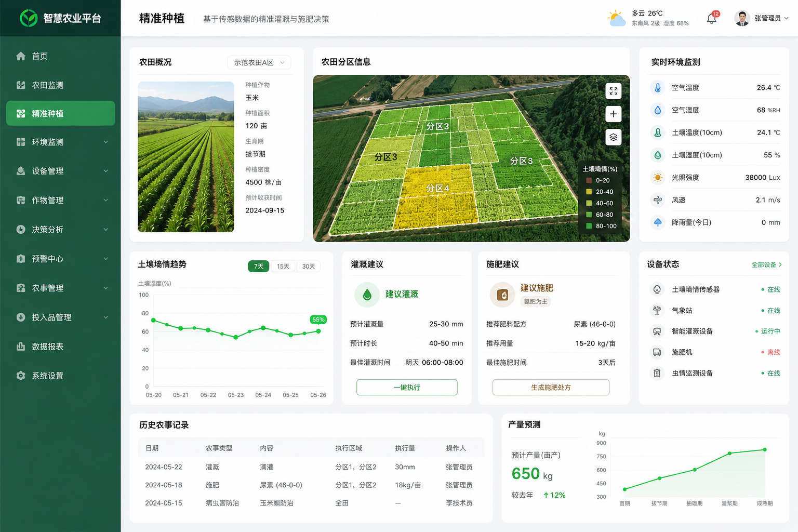Click the 氮肥为主 tag
Screen dimensions: 798x532
pos(536,301)
